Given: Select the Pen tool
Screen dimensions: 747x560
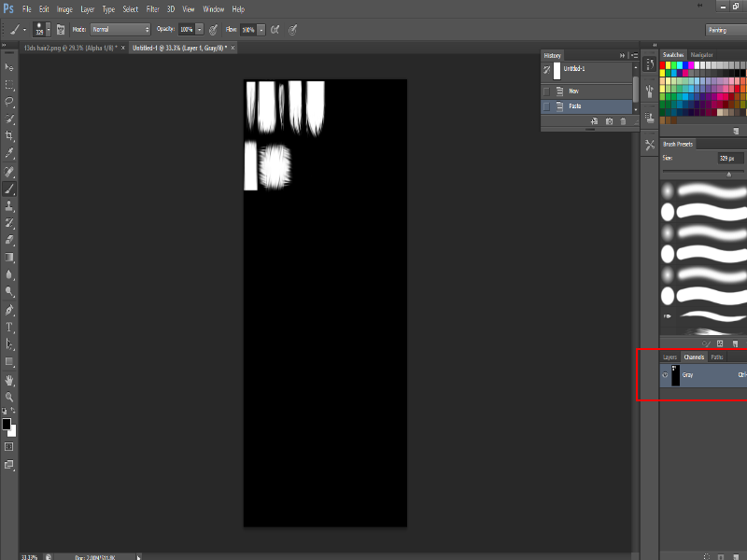Looking at the screenshot, I should (9, 310).
